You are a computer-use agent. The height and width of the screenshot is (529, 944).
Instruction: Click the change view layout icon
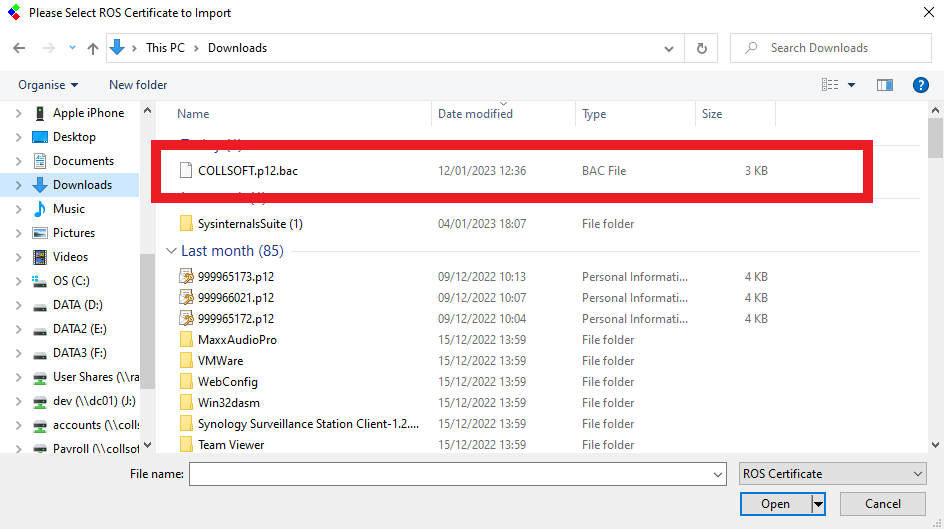(830, 85)
